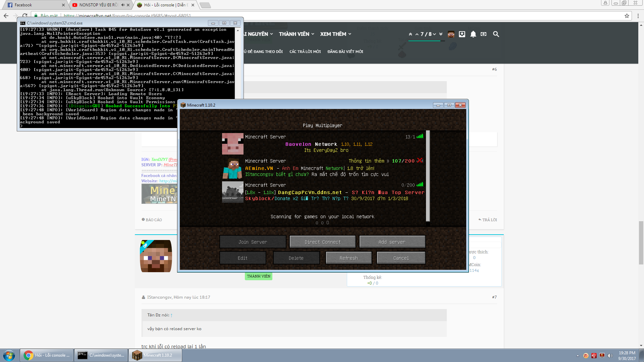Click Refresh in Minecraft multiplayer
Screen dimensions: 644x362
click(348, 258)
